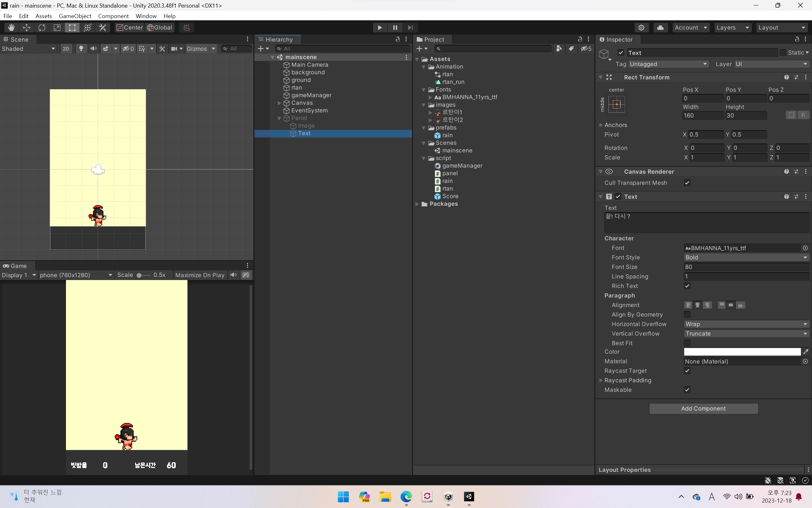The image size is (812, 508).
Task: Open the Layer dropdown set to UI
Action: (772, 64)
